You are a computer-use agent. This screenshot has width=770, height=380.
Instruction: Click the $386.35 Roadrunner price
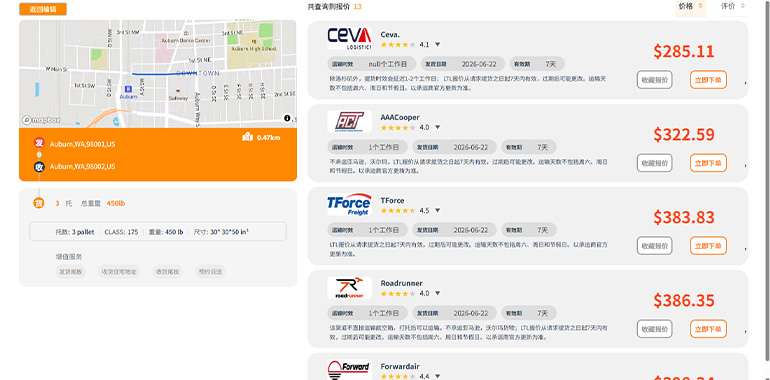tap(684, 300)
